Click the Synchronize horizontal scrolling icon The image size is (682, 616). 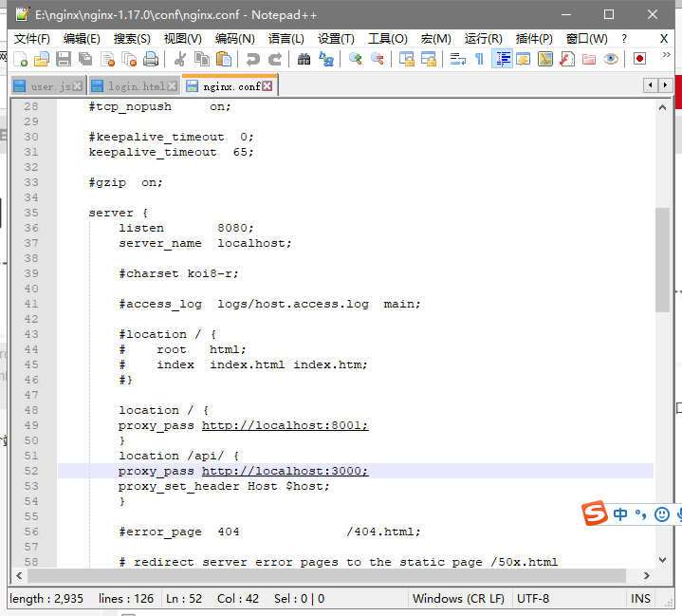click(x=429, y=59)
